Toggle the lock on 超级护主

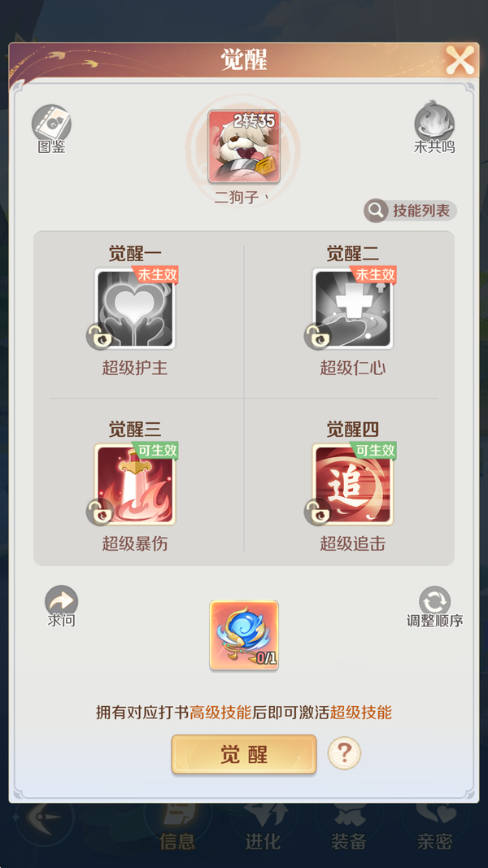99,336
